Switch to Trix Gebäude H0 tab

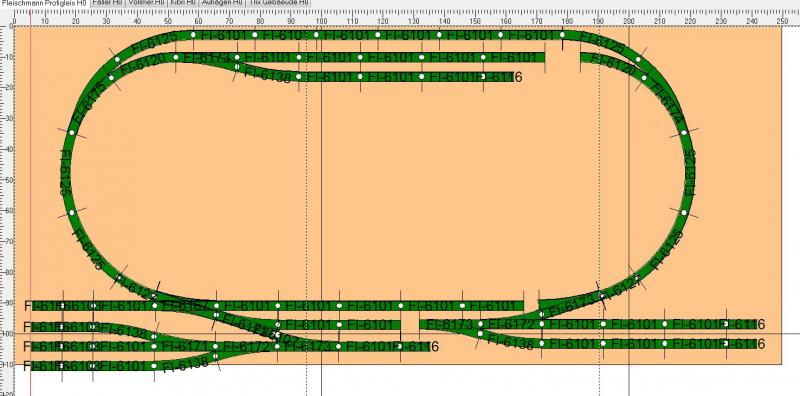click(x=279, y=2)
